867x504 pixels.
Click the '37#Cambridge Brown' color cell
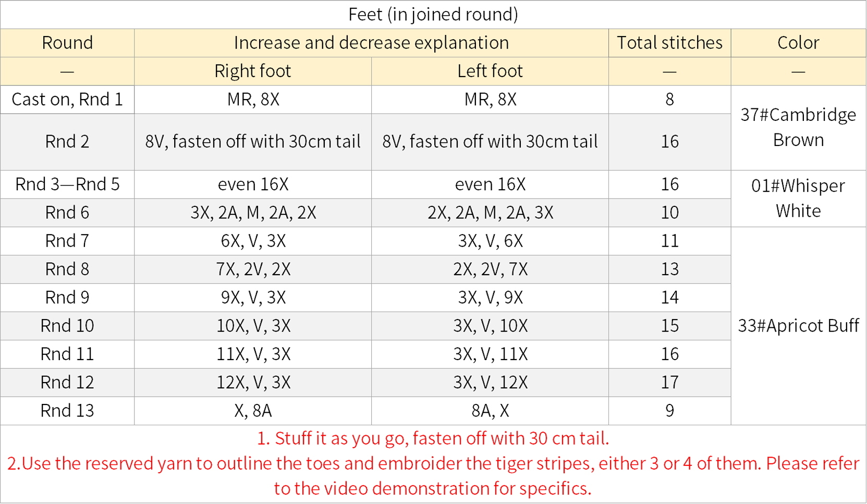click(x=798, y=128)
